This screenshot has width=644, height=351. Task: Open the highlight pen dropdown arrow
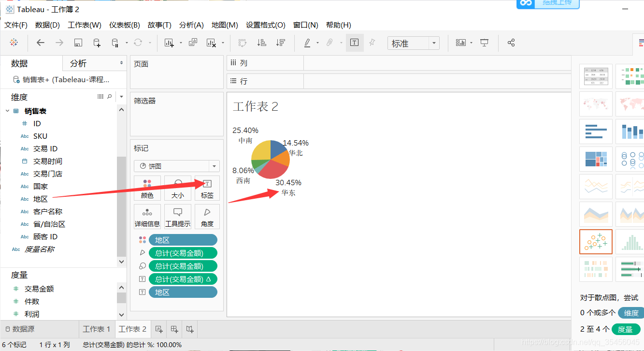click(317, 43)
